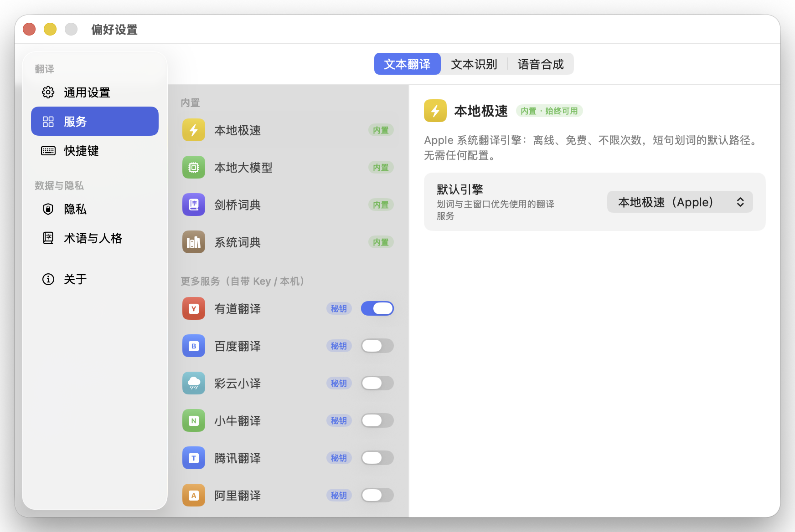Switch to the 文本识别 tab

(x=474, y=64)
